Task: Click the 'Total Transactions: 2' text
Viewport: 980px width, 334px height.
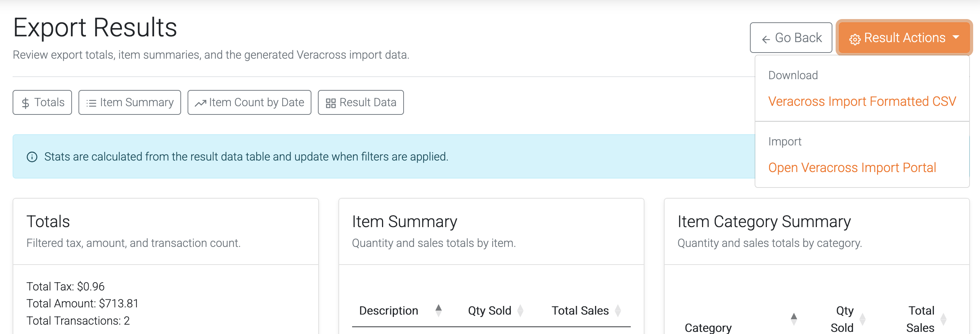Action: click(x=78, y=320)
